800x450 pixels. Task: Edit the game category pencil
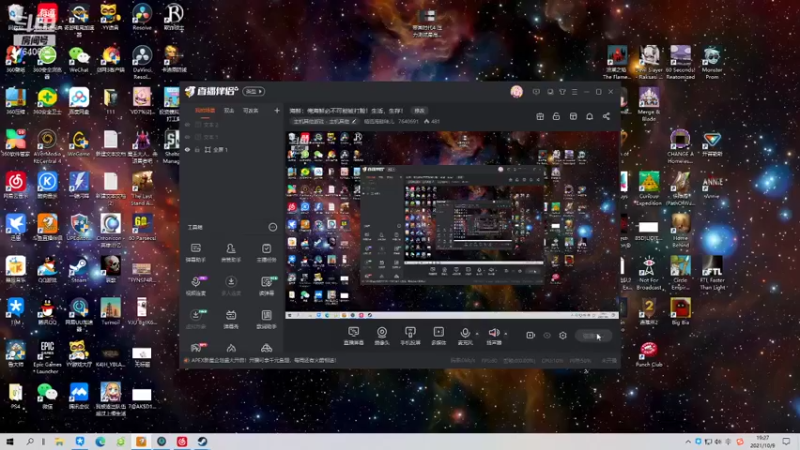click(x=354, y=121)
